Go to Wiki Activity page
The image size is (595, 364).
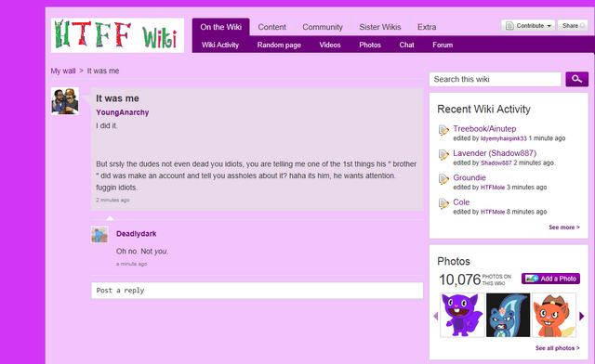tap(220, 45)
